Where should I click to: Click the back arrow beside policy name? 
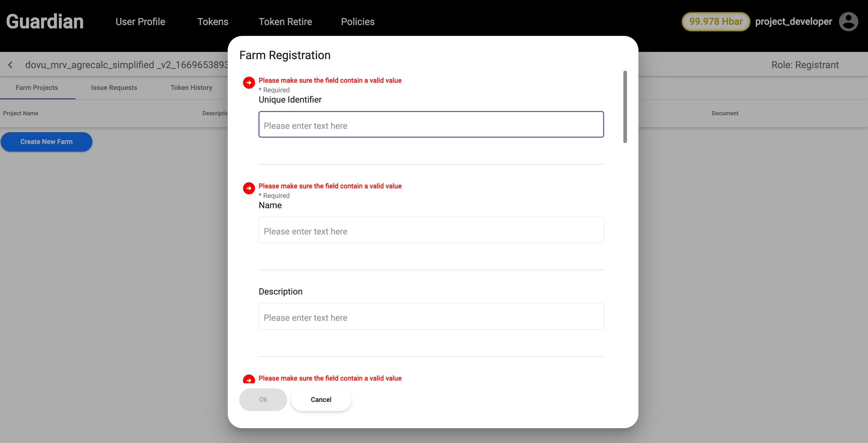tap(11, 65)
